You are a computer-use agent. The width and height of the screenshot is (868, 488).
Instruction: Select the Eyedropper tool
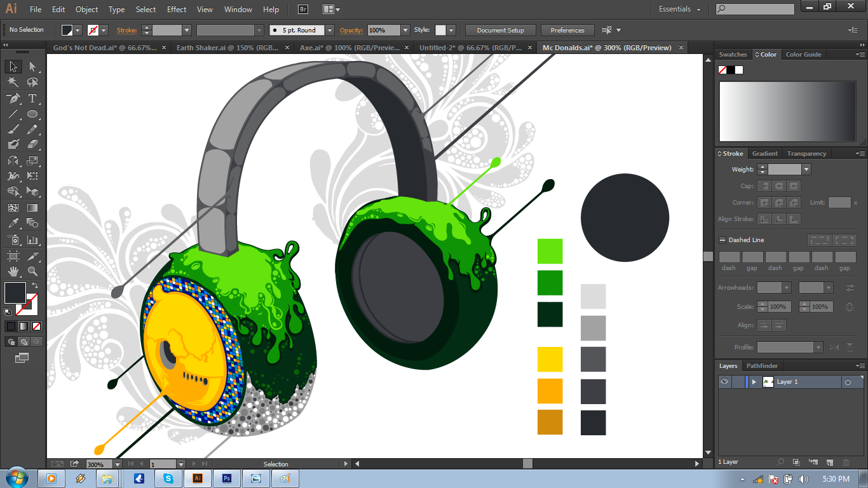pos(13,223)
